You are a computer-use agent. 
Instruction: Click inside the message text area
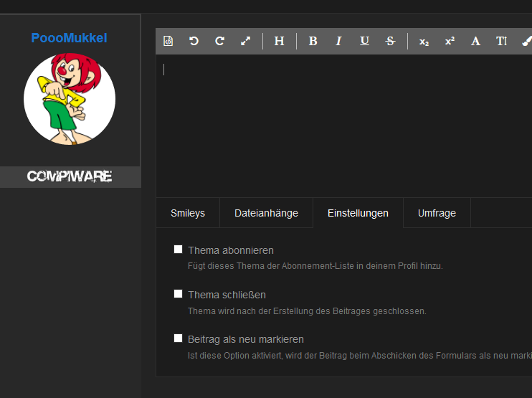coord(344,122)
